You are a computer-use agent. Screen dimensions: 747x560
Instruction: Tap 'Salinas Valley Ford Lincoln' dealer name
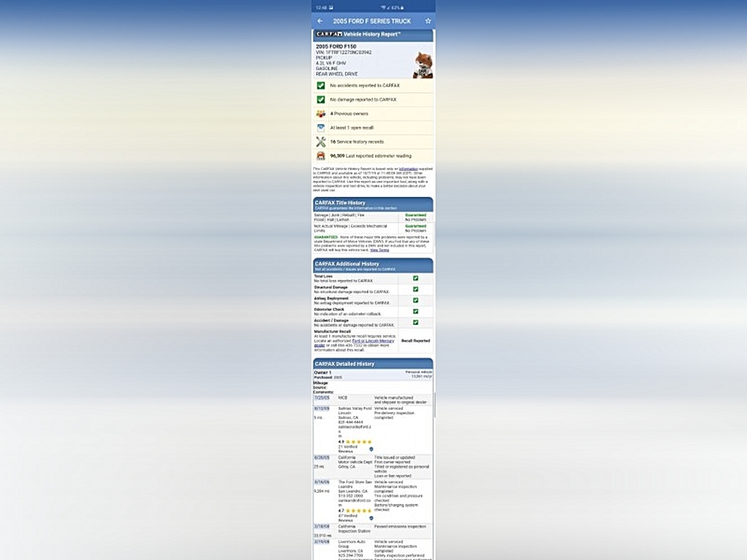pyautogui.click(x=355, y=411)
